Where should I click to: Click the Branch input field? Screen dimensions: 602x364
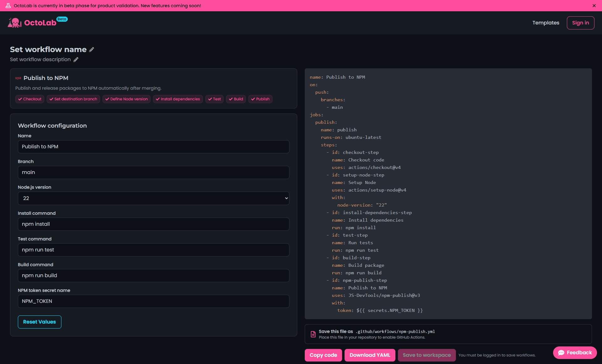pyautogui.click(x=154, y=172)
